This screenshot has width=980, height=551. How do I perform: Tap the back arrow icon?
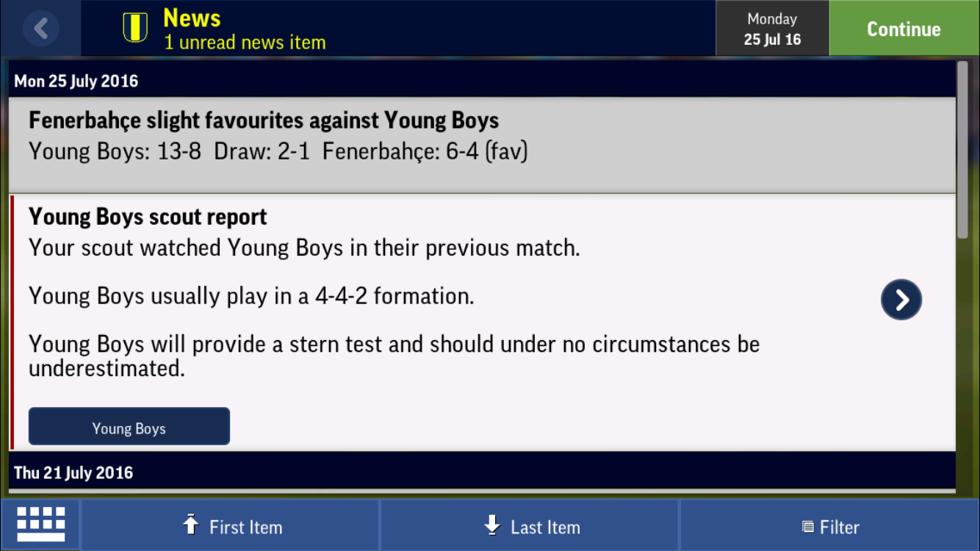[41, 29]
